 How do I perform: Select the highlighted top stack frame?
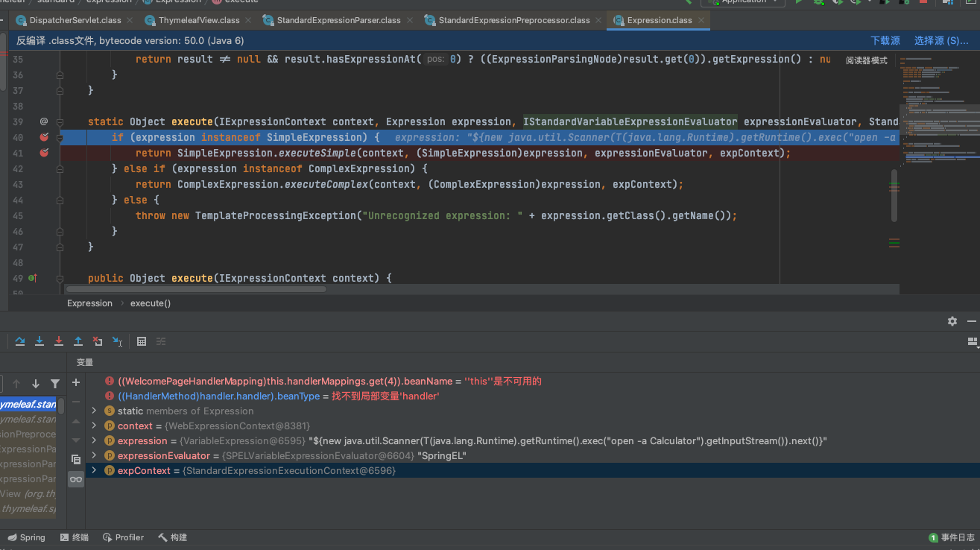pyautogui.click(x=28, y=405)
